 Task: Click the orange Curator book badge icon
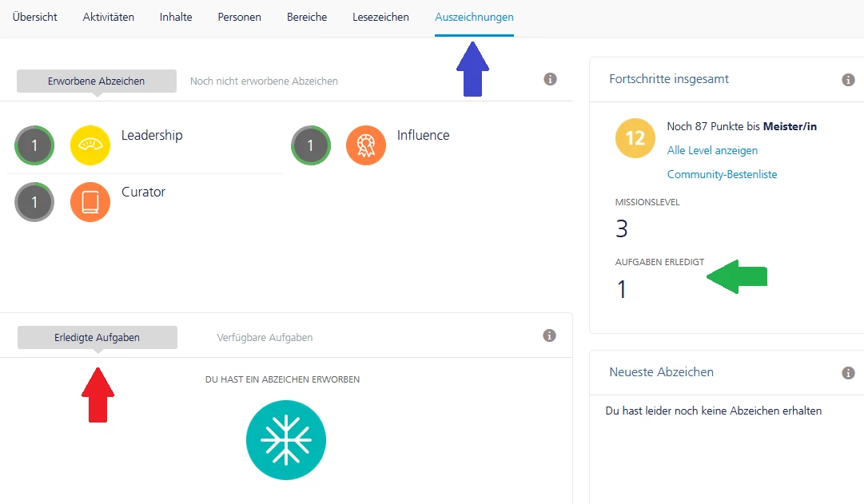click(90, 202)
